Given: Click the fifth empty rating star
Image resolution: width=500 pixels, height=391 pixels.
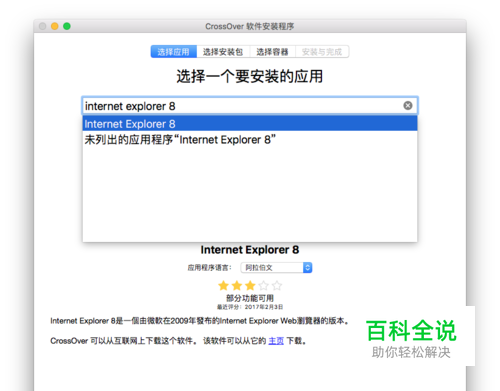Looking at the screenshot, I should [277, 286].
